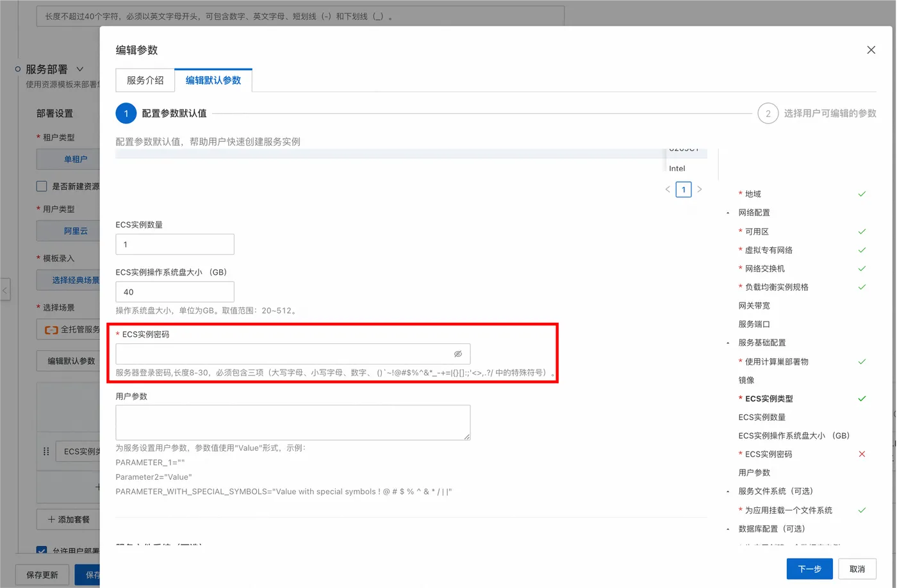Click the left sidebar collapse arrow
Screen dimensions: 897x588
tap(5, 290)
